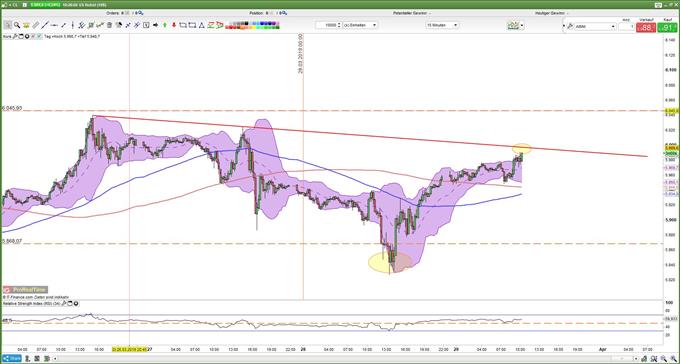Screen dimensions: 680x364
Task: Click the 6.045,93 horizontal line label
Action: (x=12, y=108)
